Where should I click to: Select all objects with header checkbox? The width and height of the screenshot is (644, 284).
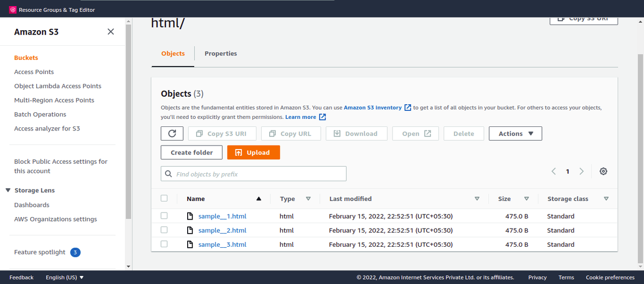tap(164, 198)
